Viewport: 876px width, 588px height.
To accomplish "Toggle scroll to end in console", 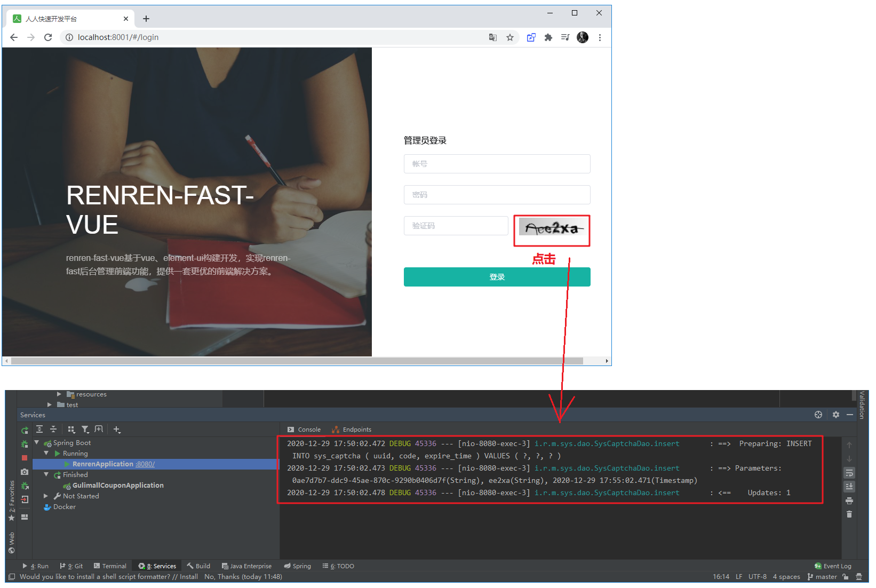I will 849,487.
